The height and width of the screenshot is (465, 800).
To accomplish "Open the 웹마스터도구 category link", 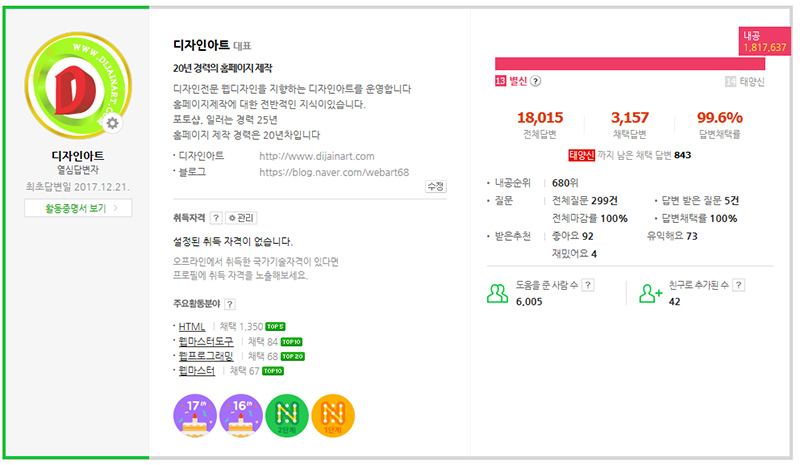I will coord(206,341).
